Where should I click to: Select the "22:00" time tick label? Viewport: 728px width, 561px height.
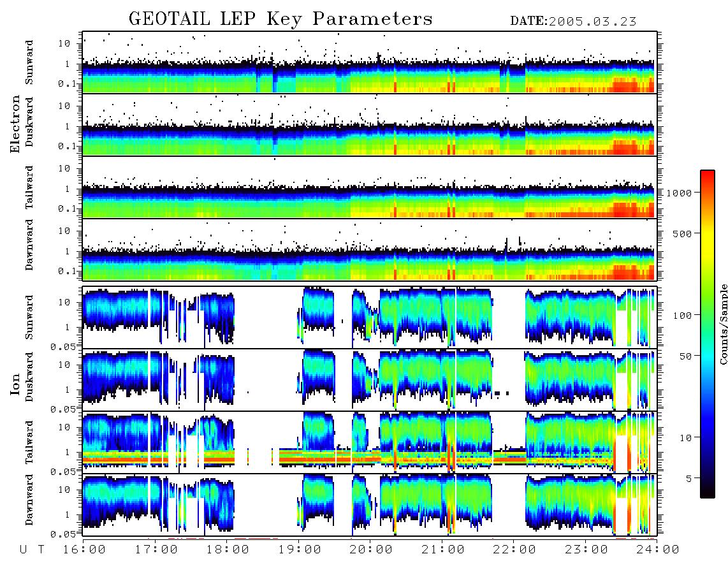pos(514,550)
